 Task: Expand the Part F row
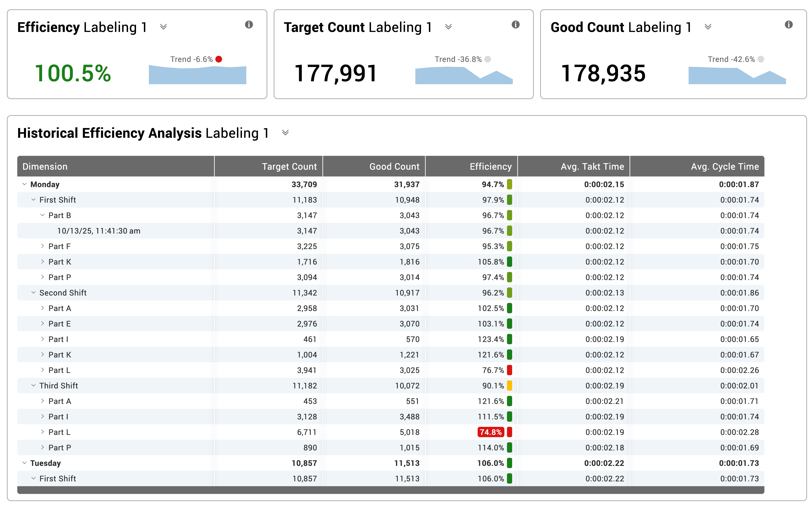click(43, 246)
